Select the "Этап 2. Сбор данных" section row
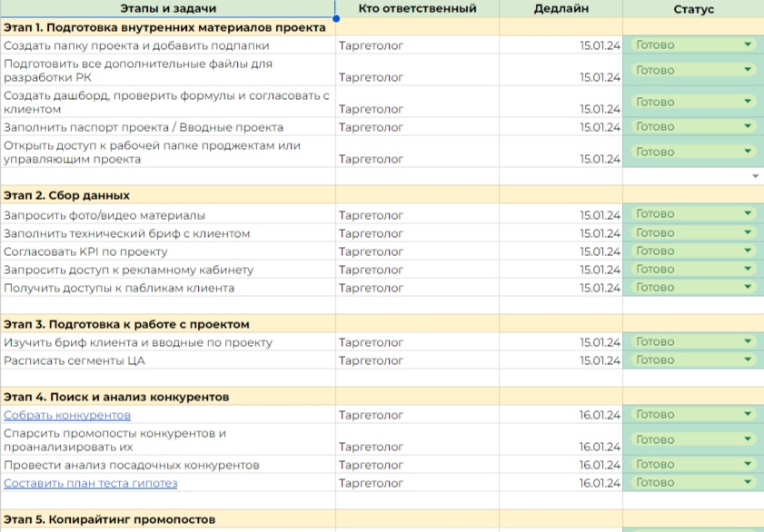 [x=382, y=194]
